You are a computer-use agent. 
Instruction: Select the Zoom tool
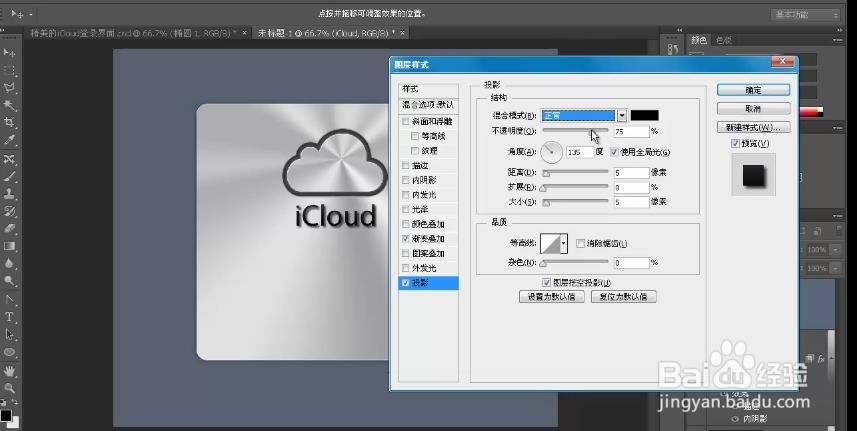point(9,388)
